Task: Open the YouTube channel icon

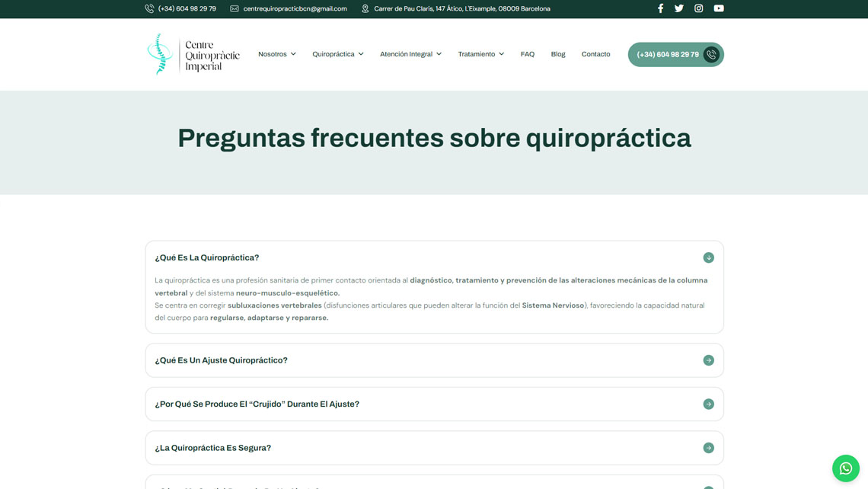Action: click(x=719, y=8)
